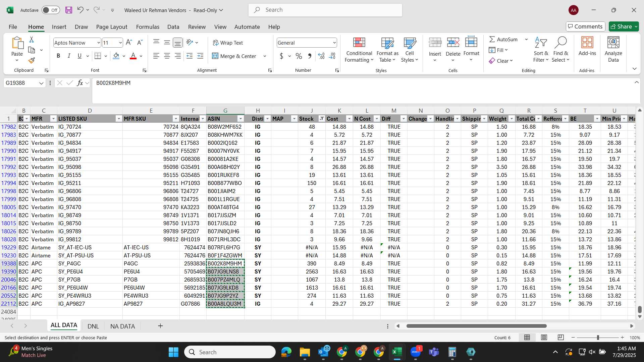644x362 pixels.
Task: Click the Share button
Action: 624,26
